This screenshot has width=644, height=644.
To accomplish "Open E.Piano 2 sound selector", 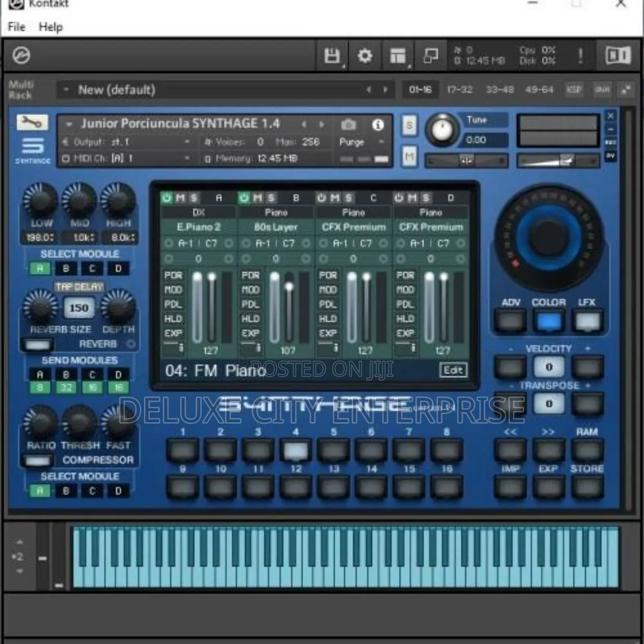I will [199, 227].
